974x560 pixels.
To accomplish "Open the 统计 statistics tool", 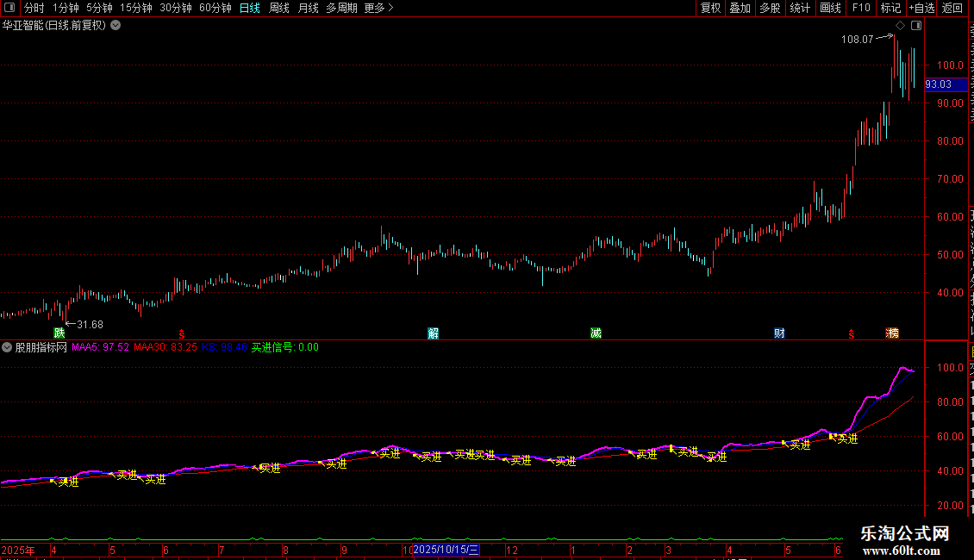I will pyautogui.click(x=799, y=8).
